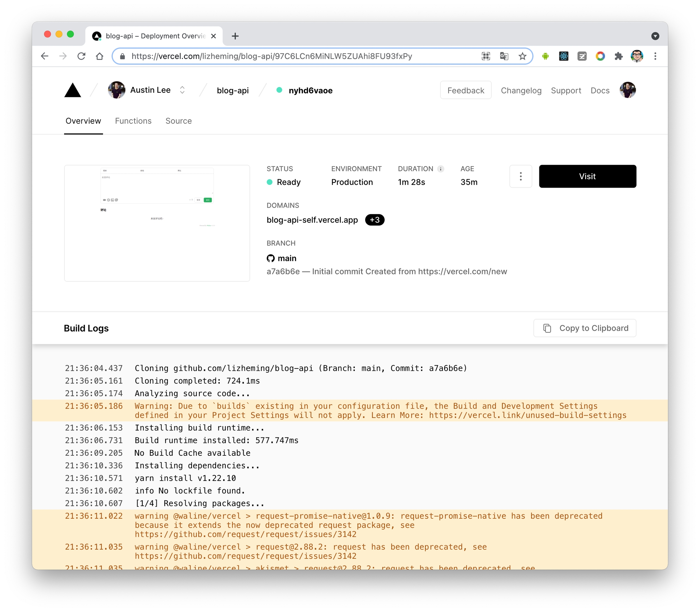Viewport: 700px width, 612px height.
Task: Click the deployment preview thumbnail
Action: pos(157,223)
